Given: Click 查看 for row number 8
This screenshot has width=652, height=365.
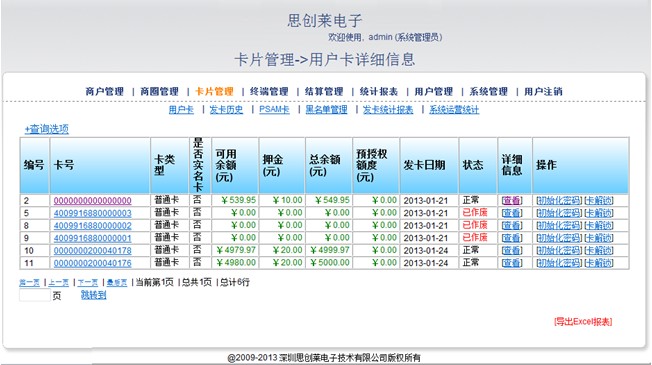Looking at the screenshot, I should 511,226.
